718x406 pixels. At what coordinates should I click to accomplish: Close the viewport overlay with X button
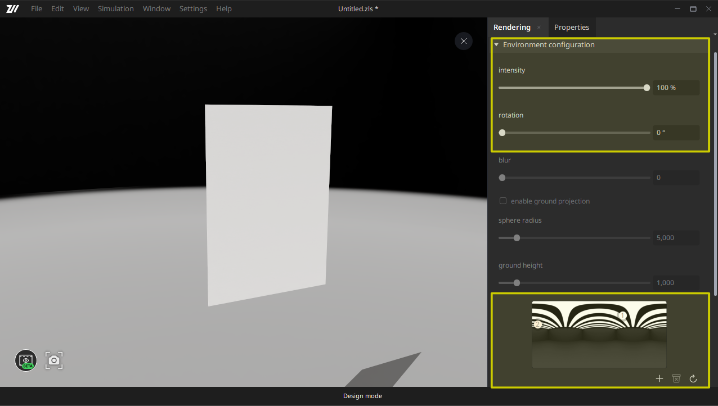[463, 41]
